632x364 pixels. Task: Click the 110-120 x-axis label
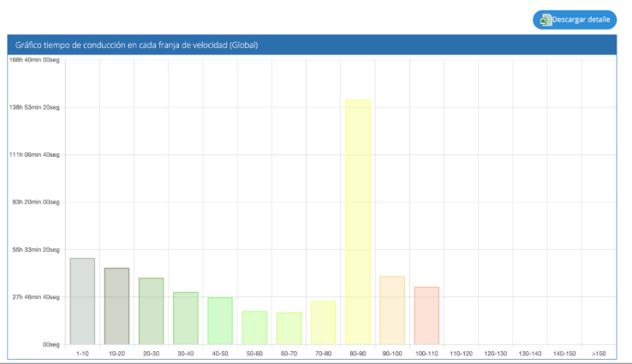[461, 353]
